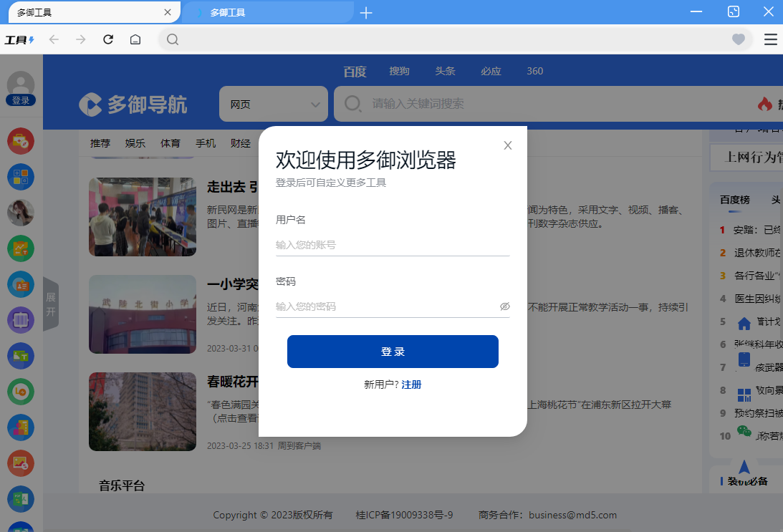Screen dimensions: 783x532
Task: Click the heart favorites icon
Action: pos(738,39)
